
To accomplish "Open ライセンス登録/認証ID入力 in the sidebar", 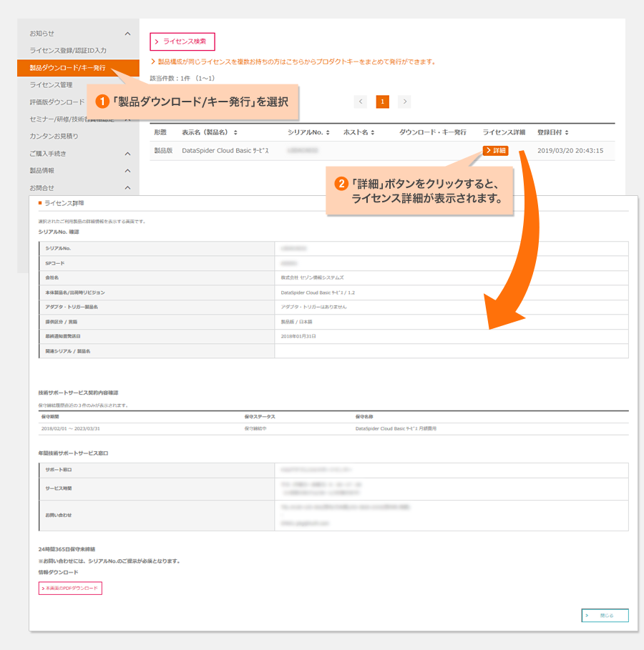I will click(x=68, y=51).
